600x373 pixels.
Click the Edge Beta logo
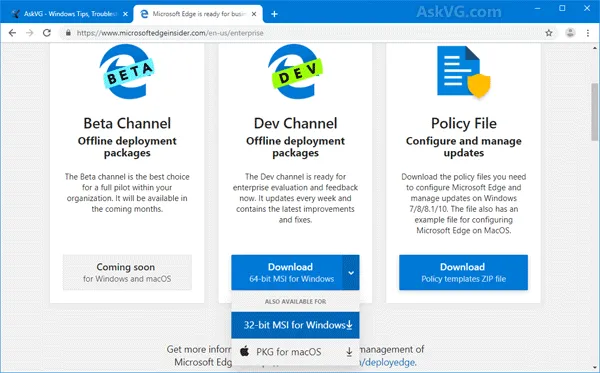pyautogui.click(x=127, y=71)
